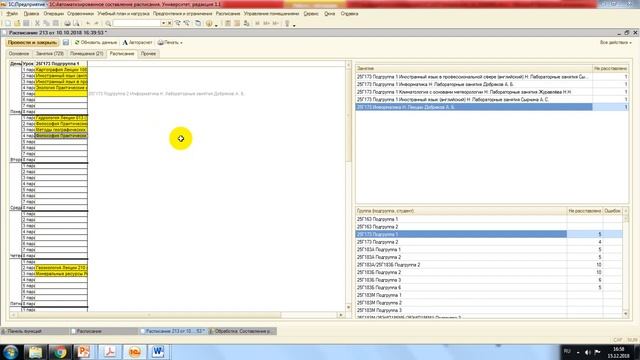Image resolution: width=640 pixels, height=360 pixels.
Task: Click the Геоэкология Лекции schedule cell
Action: coord(61,268)
